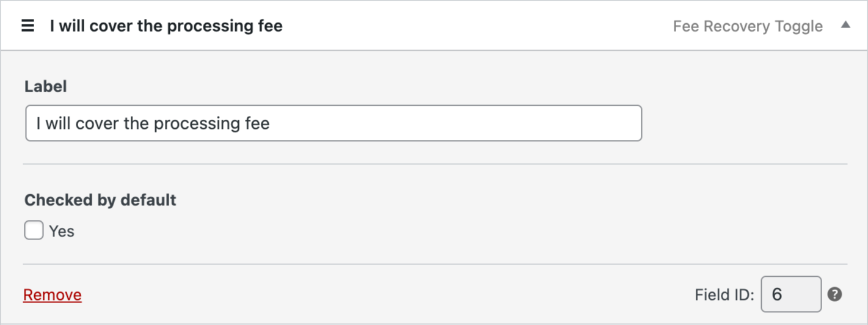Image resolution: width=868 pixels, height=325 pixels.
Task: Click the Yes label beside the checkbox
Action: pyautogui.click(x=62, y=232)
